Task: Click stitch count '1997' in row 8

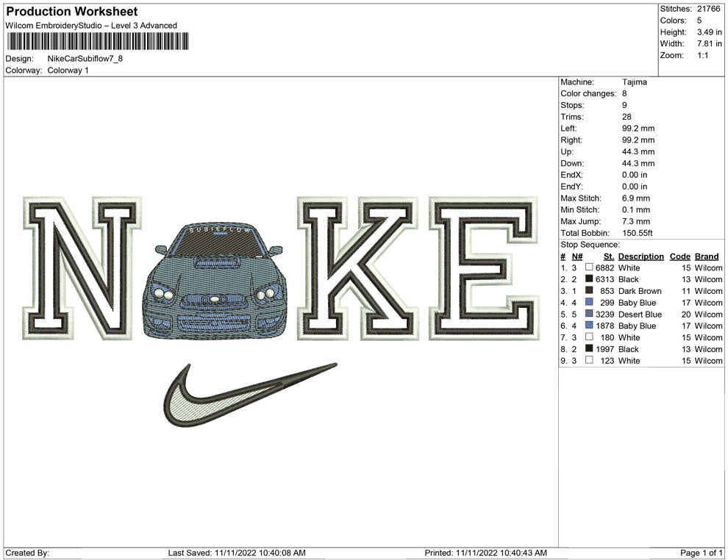Action: point(604,349)
